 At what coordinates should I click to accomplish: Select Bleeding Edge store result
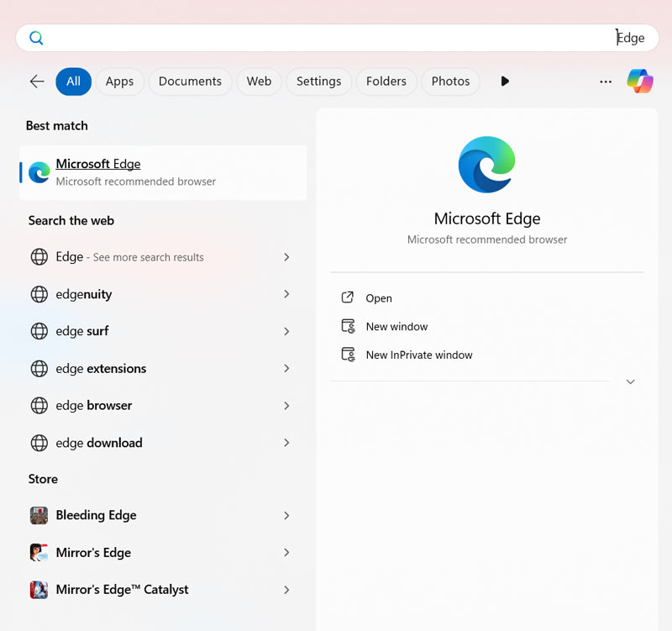(163, 515)
